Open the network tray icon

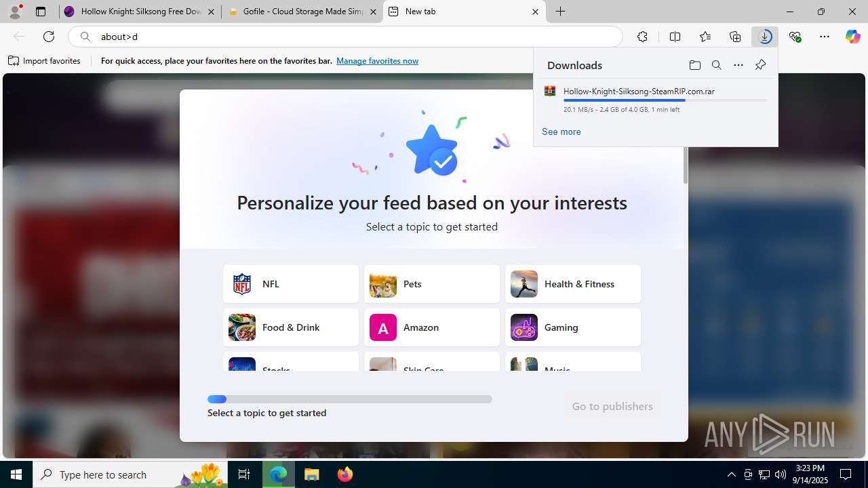[764, 474]
